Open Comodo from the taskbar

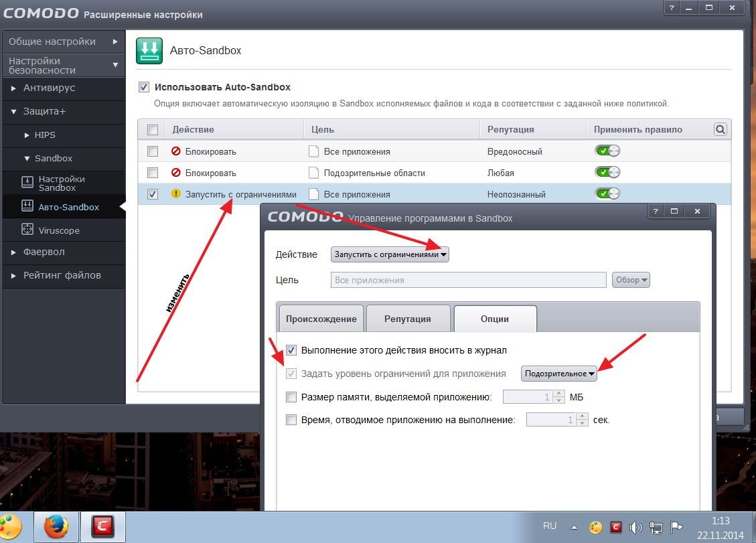tap(102, 526)
